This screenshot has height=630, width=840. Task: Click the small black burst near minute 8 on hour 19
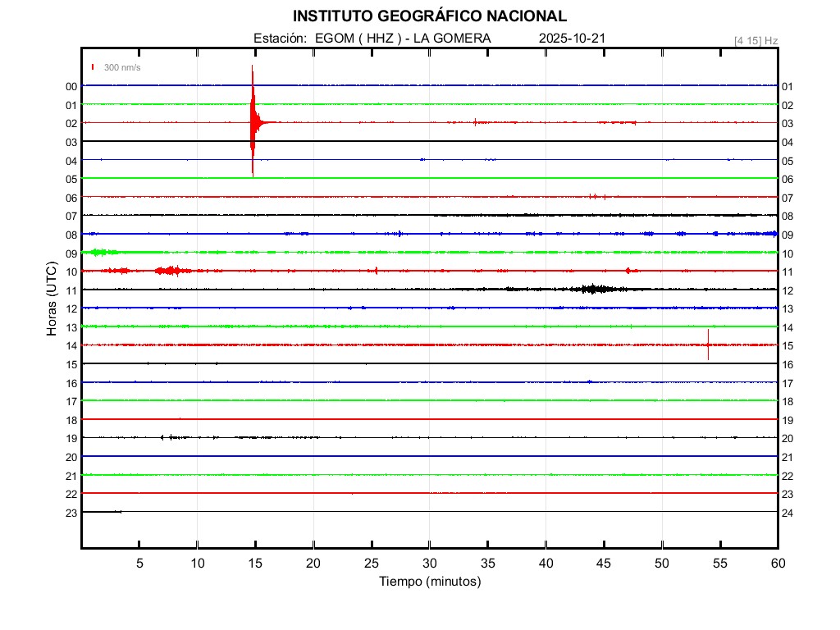click(171, 437)
